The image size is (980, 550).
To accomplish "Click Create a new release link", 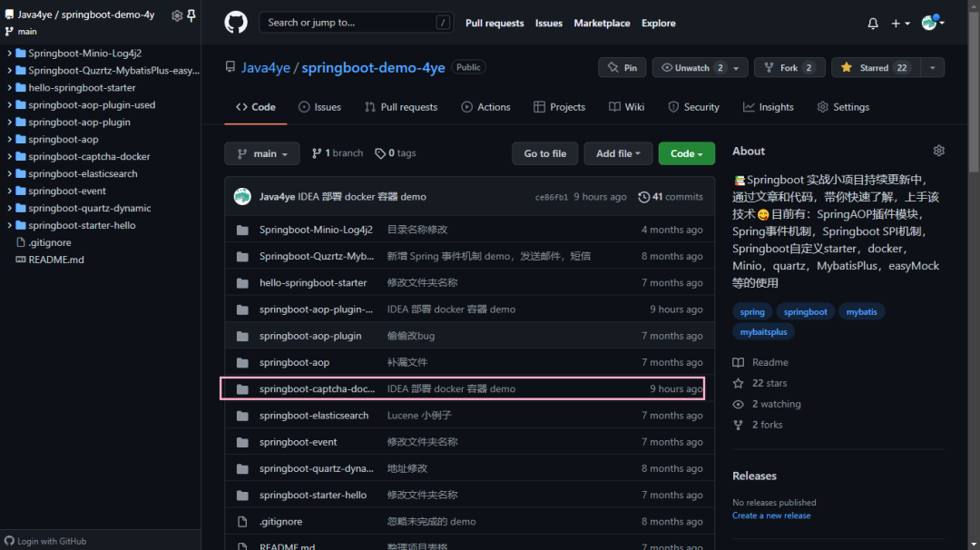I will [x=771, y=516].
